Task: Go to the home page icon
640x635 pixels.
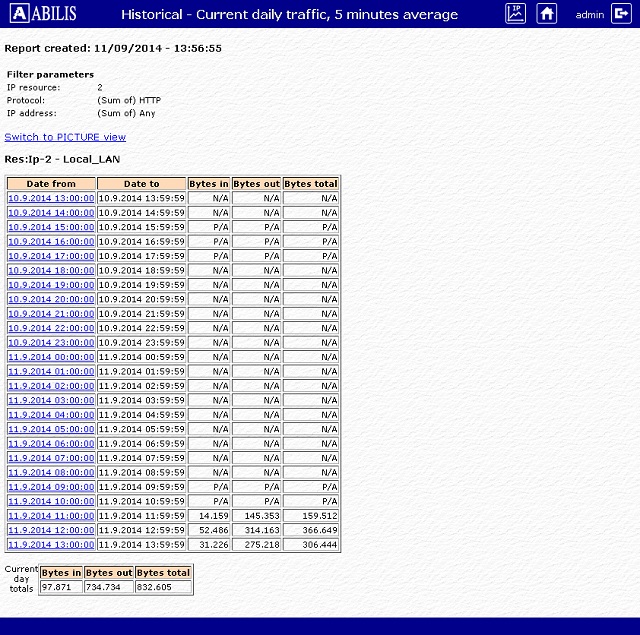Action: (546, 14)
